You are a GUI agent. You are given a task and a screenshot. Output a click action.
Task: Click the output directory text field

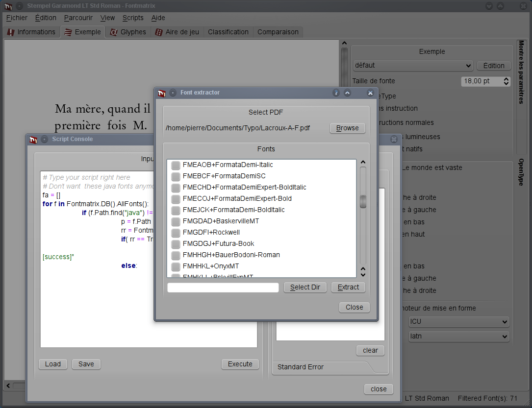click(x=223, y=288)
